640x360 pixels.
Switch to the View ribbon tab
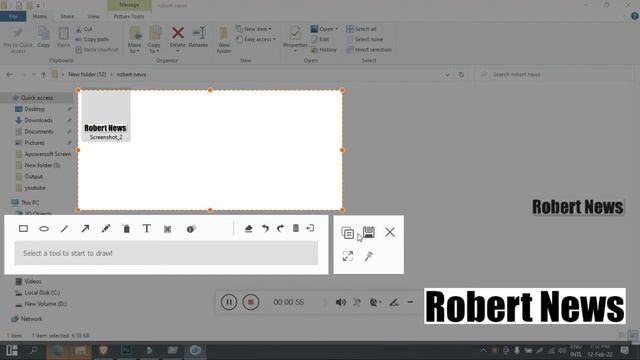tap(93, 16)
